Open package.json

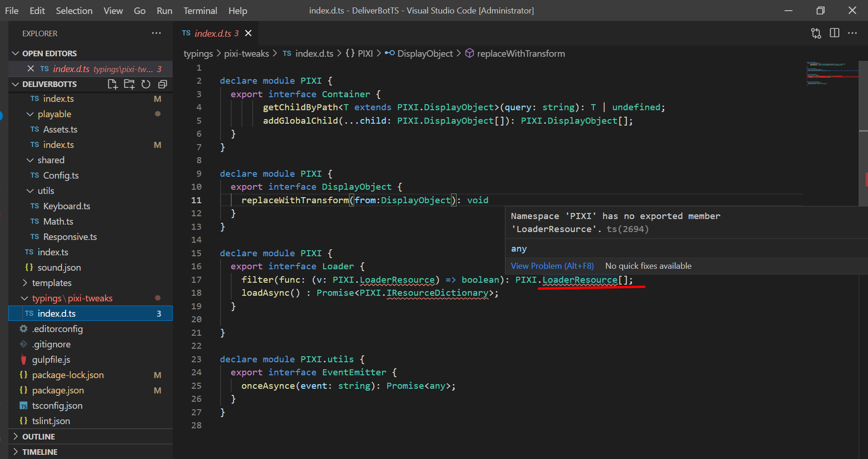point(58,390)
